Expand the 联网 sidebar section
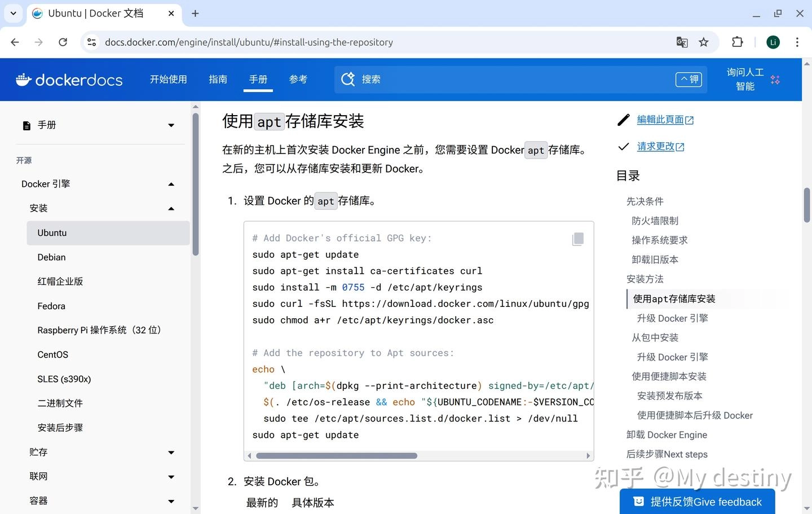 pos(171,477)
